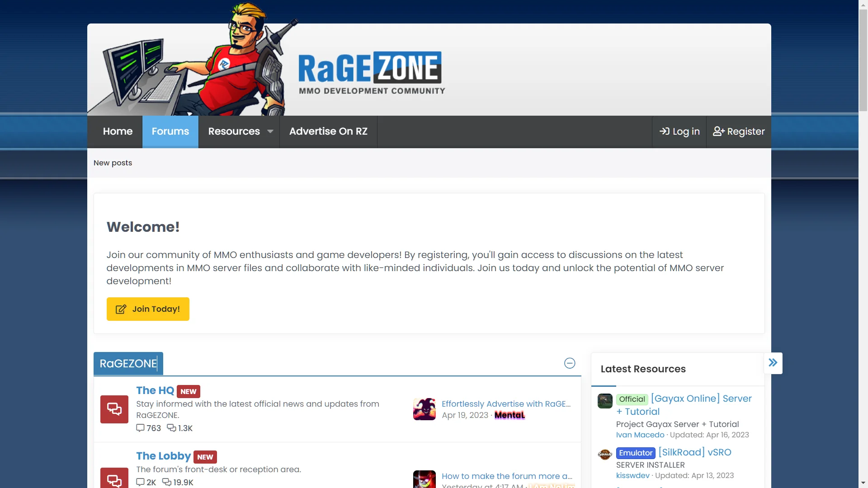This screenshot has width=868, height=488.
Task: Toggle sidebar with double chevron icon
Action: point(773,363)
